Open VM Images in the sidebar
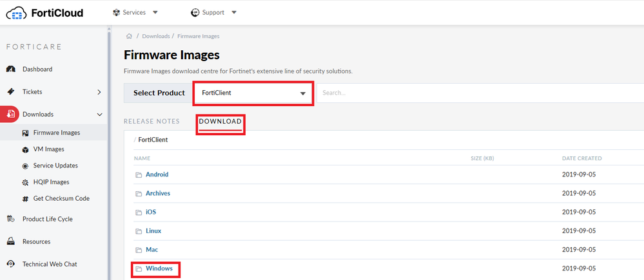 coord(48,149)
